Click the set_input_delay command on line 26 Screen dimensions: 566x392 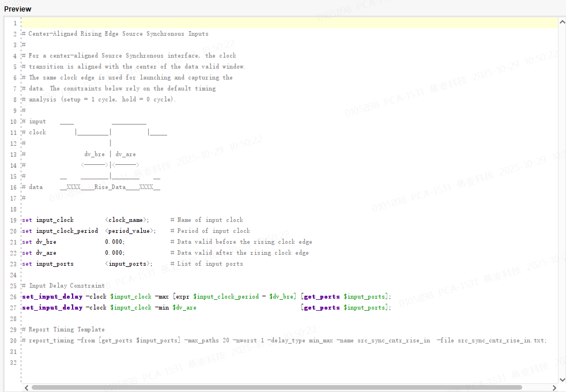point(52,297)
